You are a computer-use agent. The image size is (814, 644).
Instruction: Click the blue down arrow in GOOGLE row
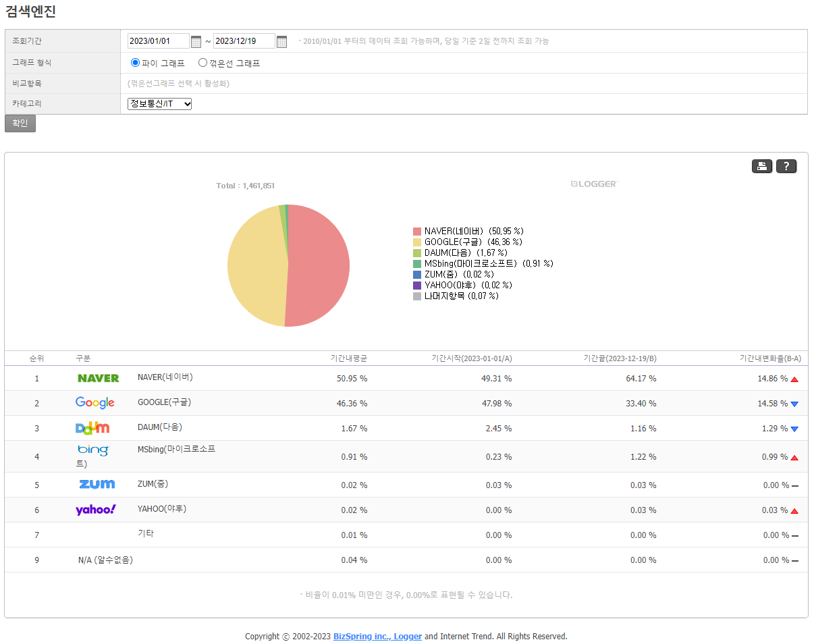click(x=794, y=404)
